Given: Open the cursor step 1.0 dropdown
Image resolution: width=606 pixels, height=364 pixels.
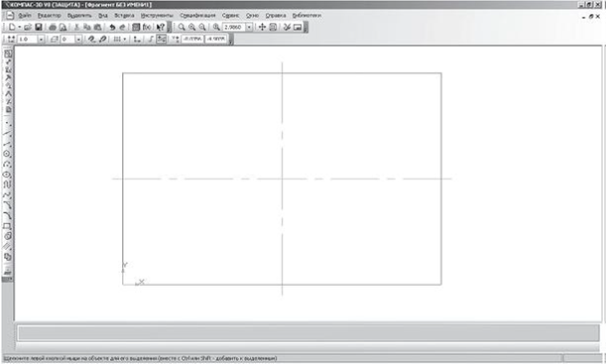Looking at the screenshot, I should tap(41, 39).
